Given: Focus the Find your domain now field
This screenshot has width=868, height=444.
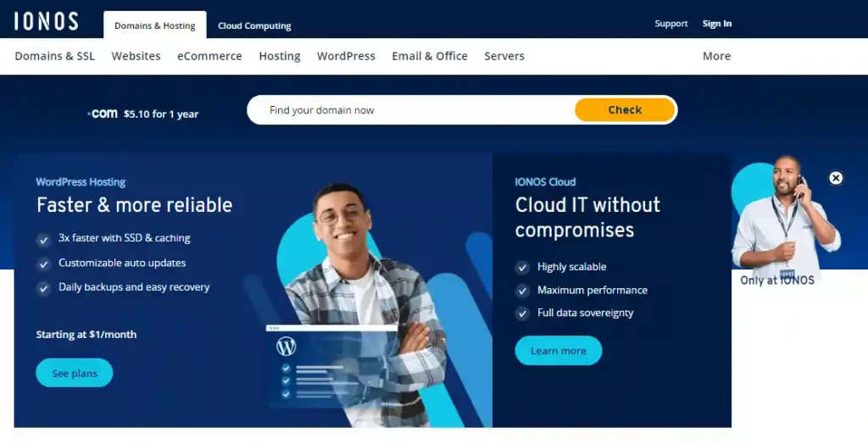Looking at the screenshot, I should point(411,109).
